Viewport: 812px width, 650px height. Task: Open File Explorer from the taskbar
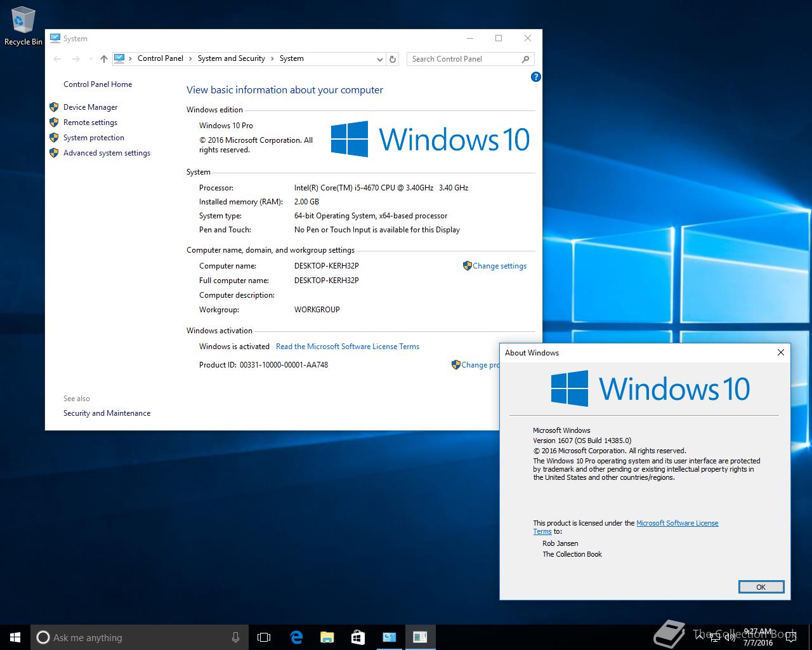327,637
